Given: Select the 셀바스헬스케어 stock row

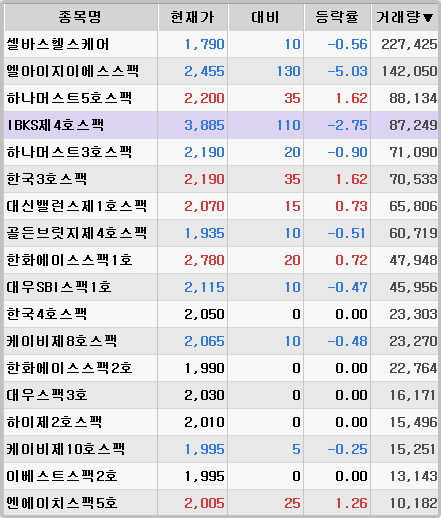Looking at the screenshot, I should (221, 44).
